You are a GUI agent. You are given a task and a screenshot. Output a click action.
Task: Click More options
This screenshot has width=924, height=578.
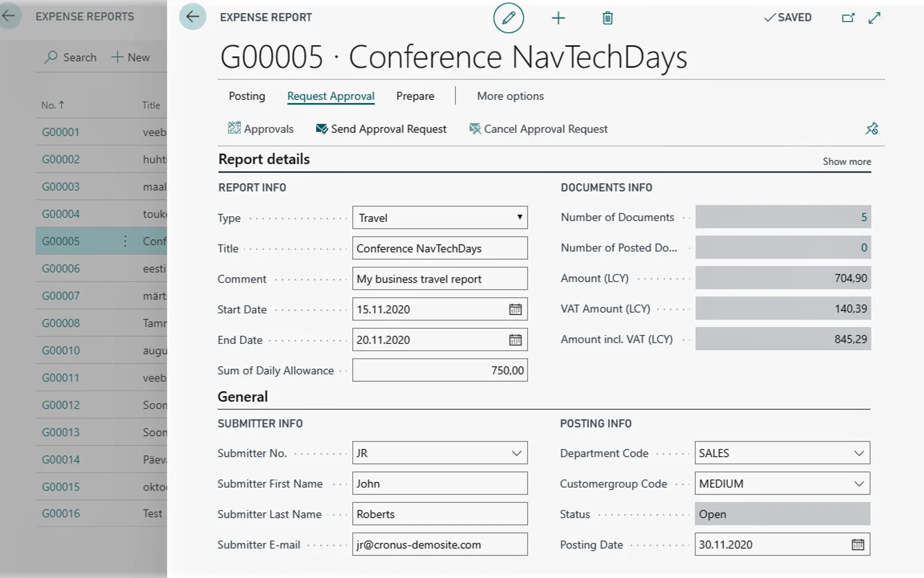pos(511,96)
